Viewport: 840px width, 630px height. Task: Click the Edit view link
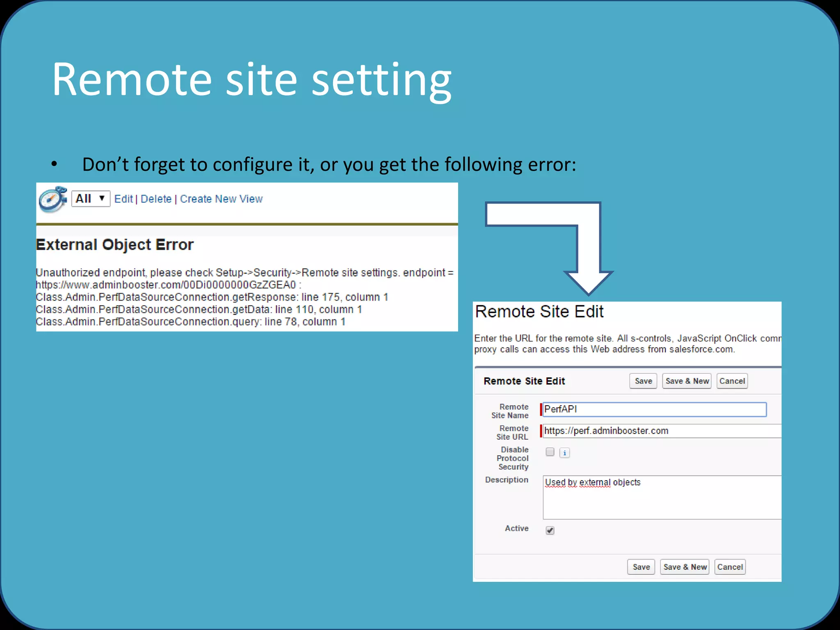(x=123, y=199)
